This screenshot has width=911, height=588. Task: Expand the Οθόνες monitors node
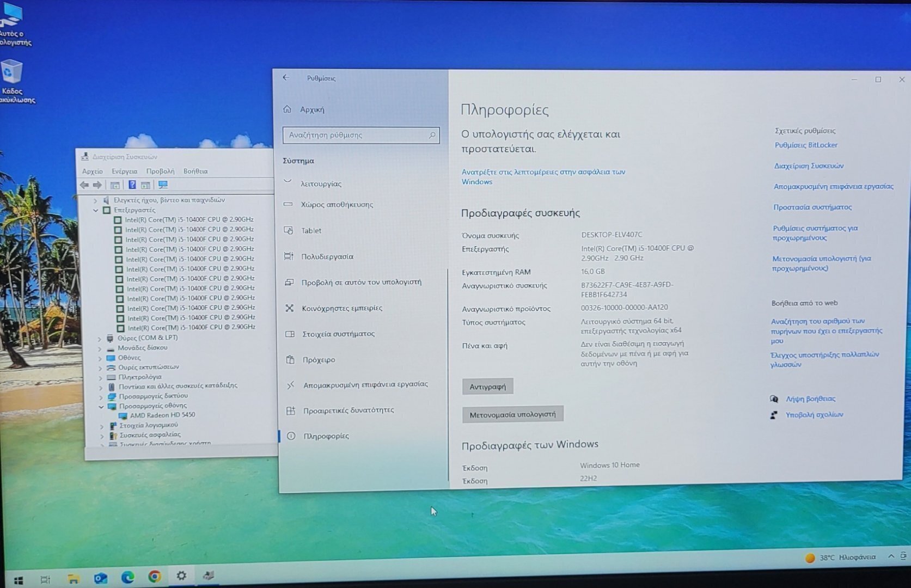[100, 358]
